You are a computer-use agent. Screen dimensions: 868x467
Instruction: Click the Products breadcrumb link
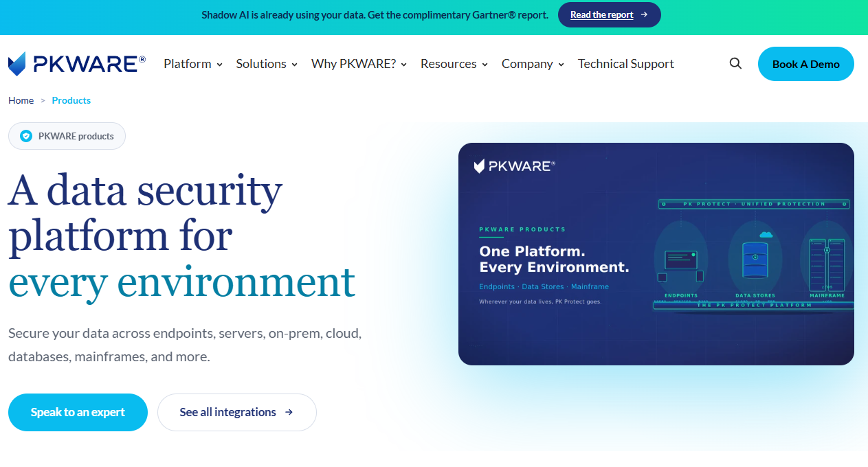(71, 100)
